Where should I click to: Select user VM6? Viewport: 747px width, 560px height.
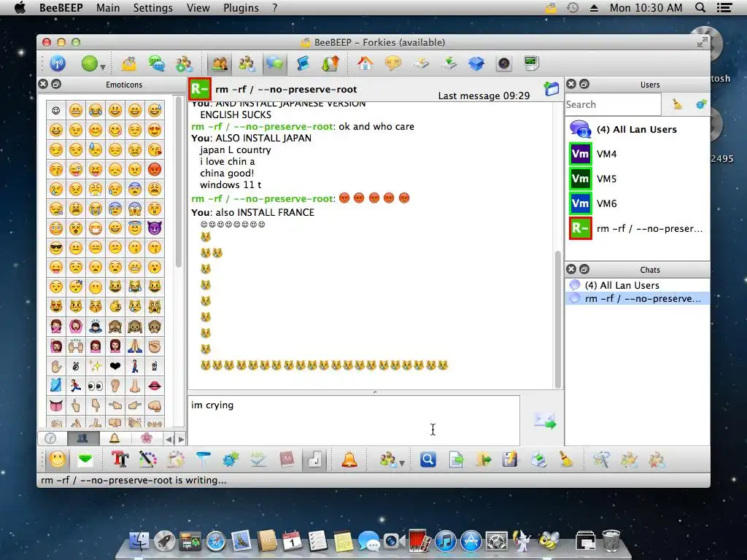[638, 203]
